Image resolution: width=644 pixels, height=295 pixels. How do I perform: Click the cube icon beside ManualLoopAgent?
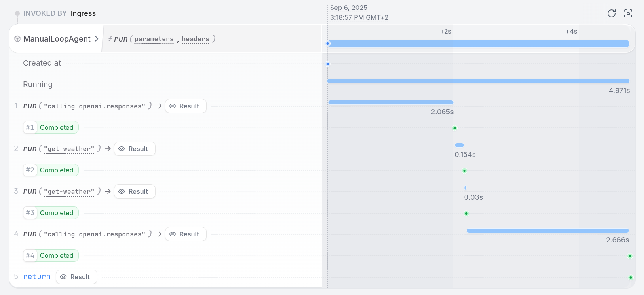17,39
